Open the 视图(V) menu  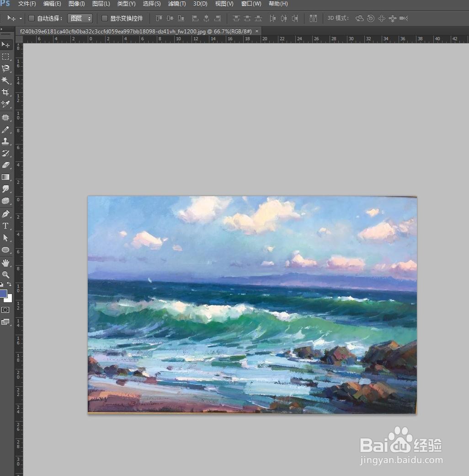[224, 4]
